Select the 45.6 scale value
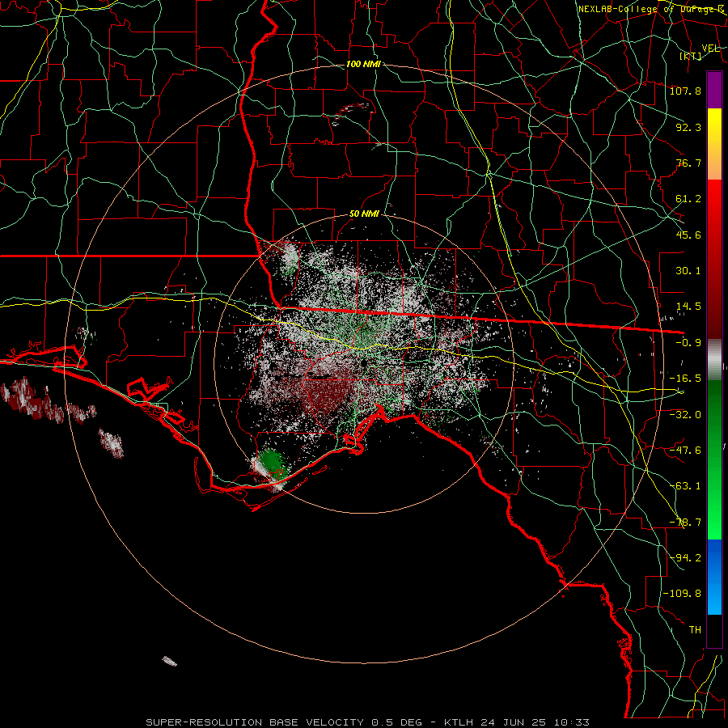The image size is (728, 728). [x=688, y=235]
